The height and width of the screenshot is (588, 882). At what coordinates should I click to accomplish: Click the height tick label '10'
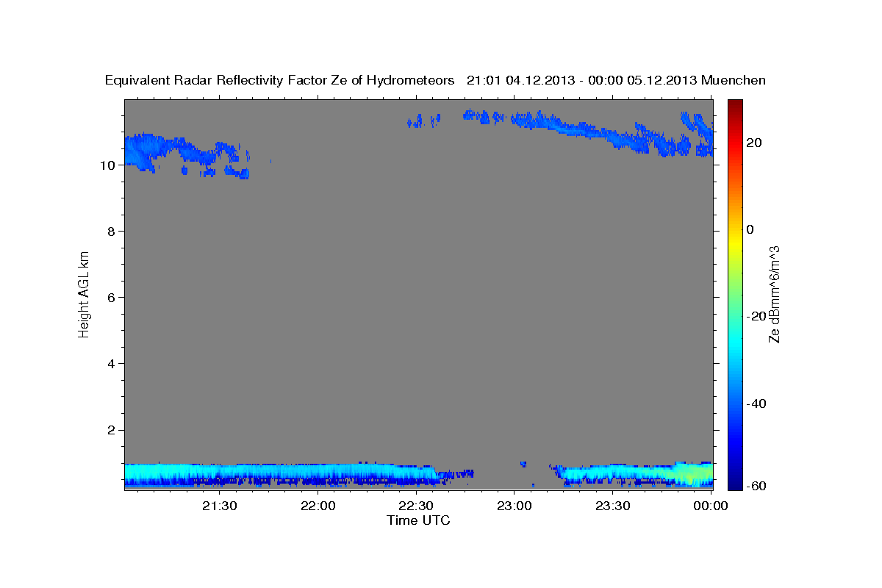[107, 165]
